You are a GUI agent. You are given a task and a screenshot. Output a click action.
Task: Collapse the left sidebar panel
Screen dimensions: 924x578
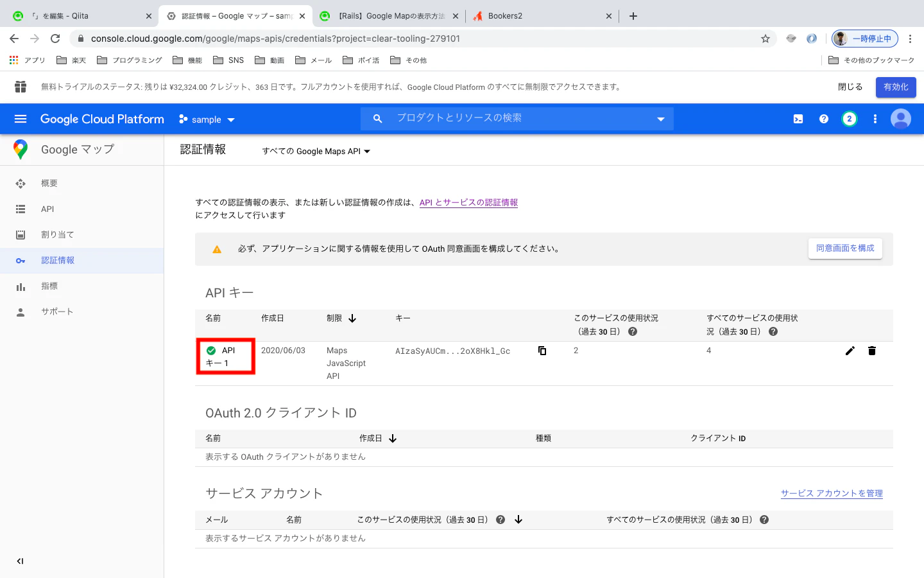click(20, 561)
